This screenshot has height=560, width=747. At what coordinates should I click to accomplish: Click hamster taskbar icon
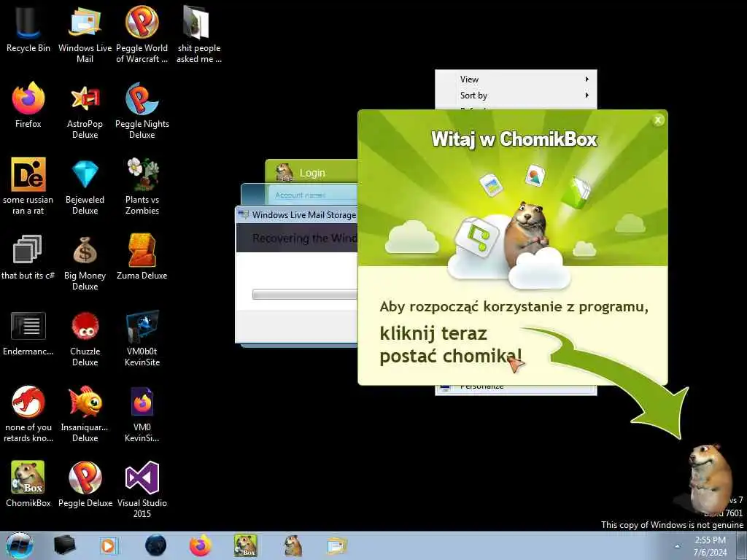coord(293,545)
